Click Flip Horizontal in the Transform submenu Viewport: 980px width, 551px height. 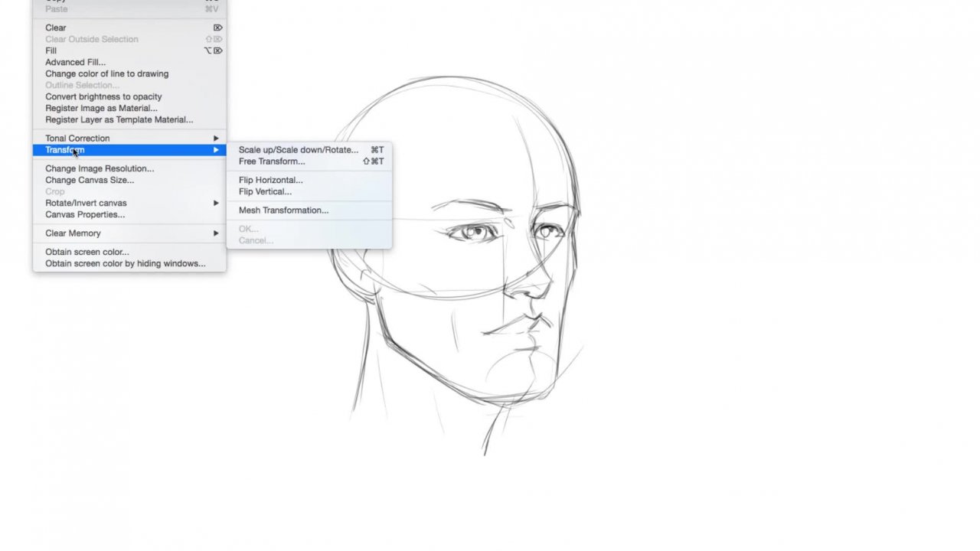(x=270, y=180)
